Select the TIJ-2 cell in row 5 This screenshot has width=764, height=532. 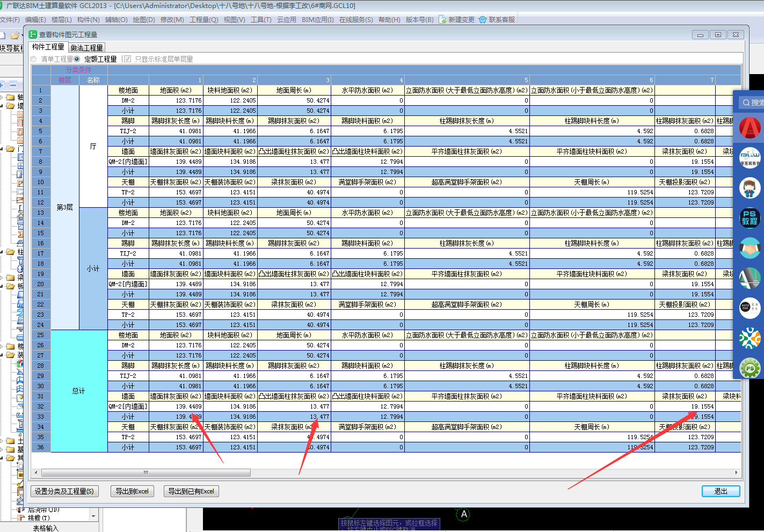128,131
